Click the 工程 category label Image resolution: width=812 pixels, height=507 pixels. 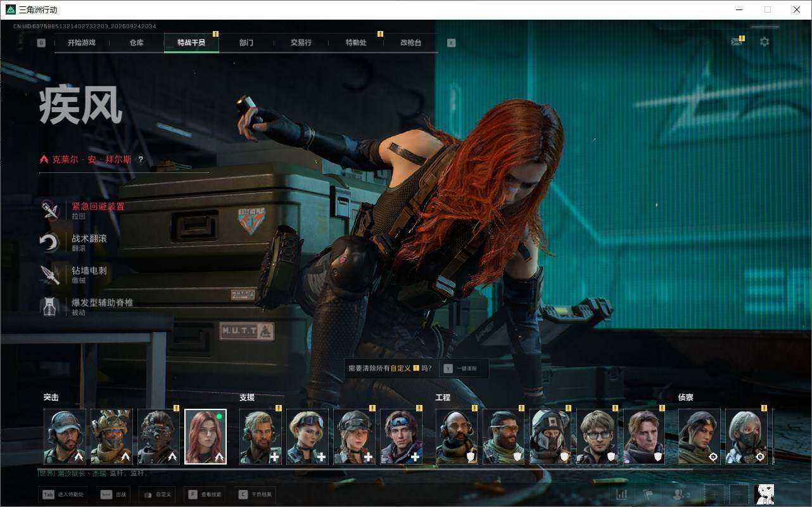point(443,397)
